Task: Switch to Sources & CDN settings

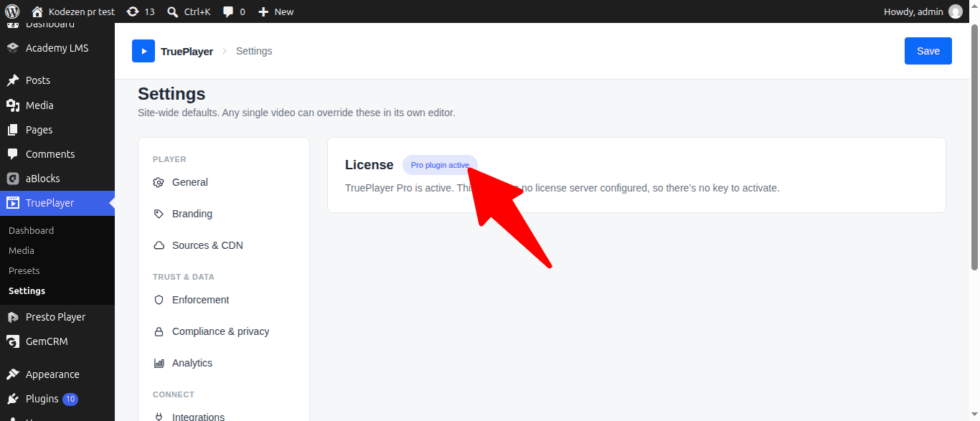Action: point(224,245)
